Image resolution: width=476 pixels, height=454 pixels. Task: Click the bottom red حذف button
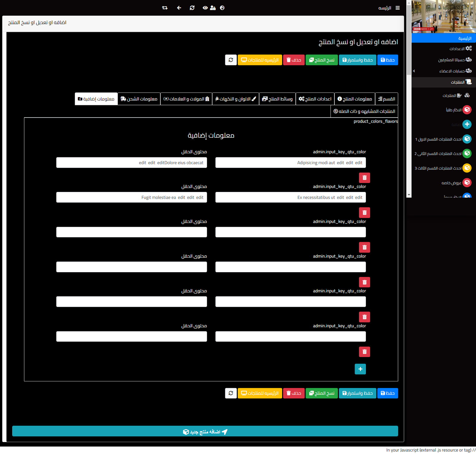(x=294, y=393)
